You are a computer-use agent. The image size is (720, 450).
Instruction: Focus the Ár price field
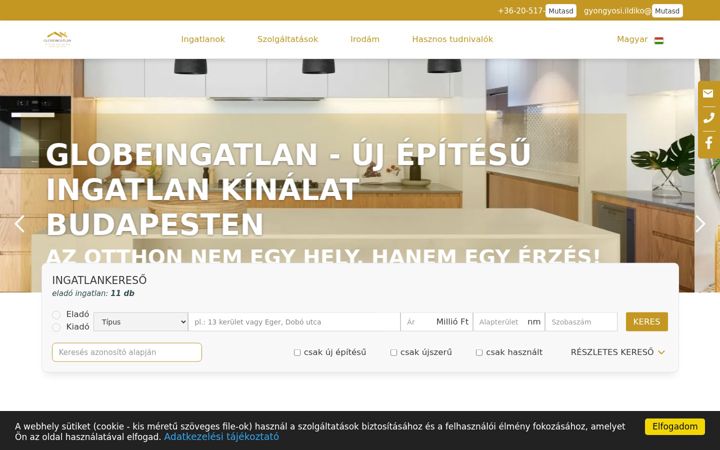(436, 322)
